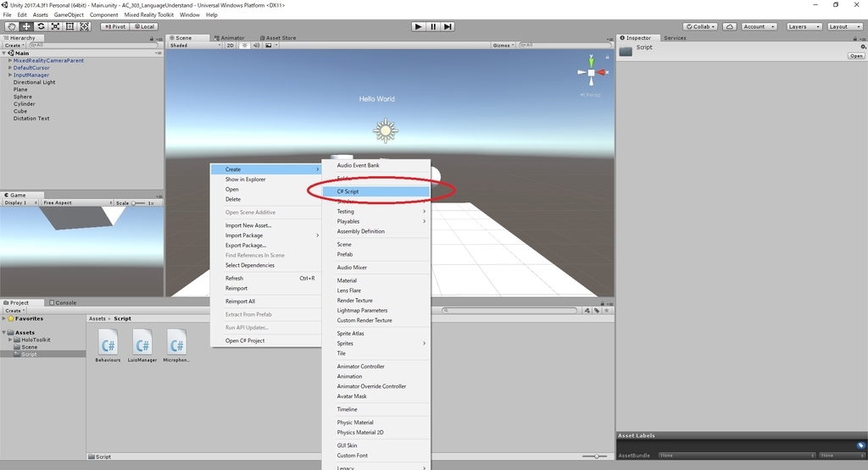Switch to the Asset Store tab

pos(278,38)
